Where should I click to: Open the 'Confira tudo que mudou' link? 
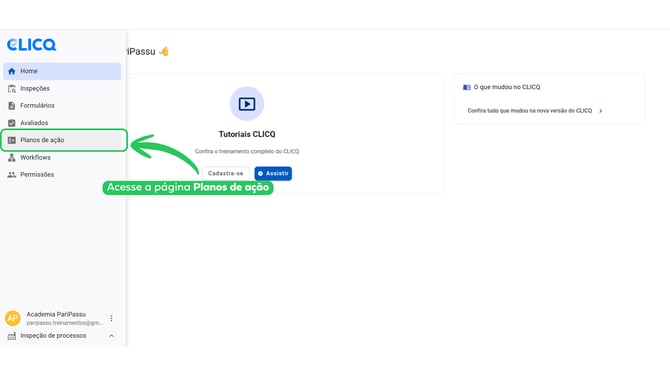coord(529,111)
